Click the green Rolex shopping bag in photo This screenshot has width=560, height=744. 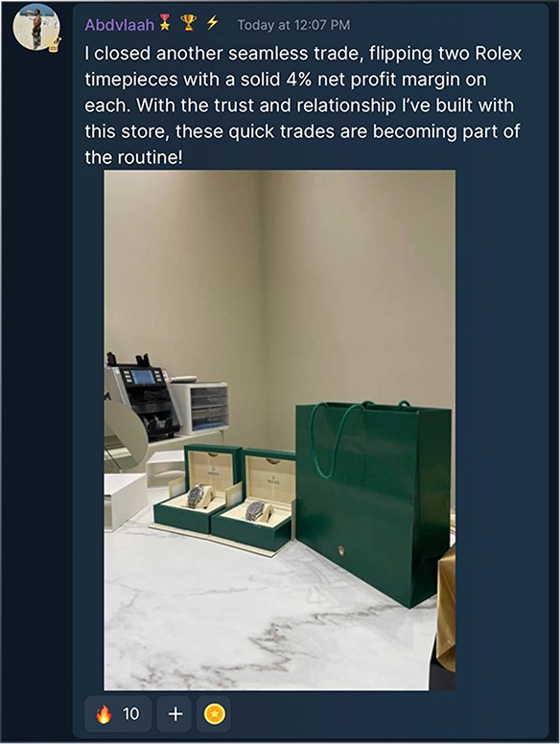point(373,503)
